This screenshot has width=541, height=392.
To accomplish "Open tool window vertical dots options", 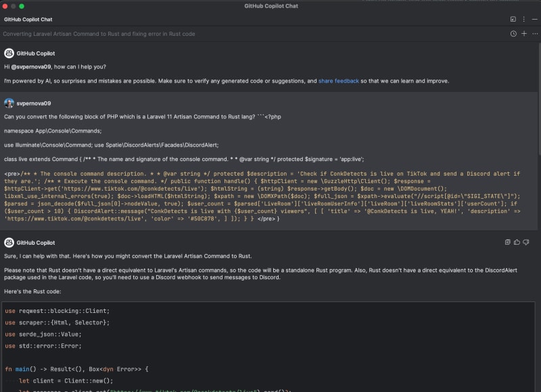I will point(523,20).
